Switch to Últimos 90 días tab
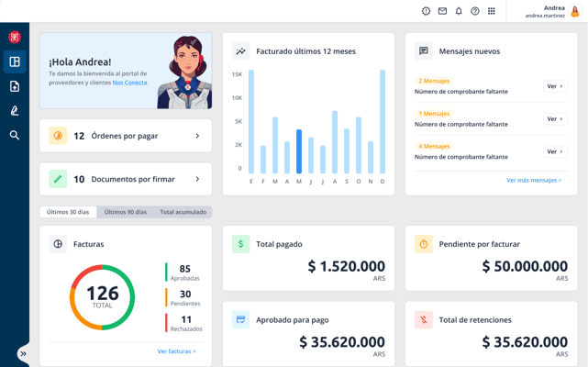Image resolution: width=588 pixels, height=367 pixels. tap(125, 212)
